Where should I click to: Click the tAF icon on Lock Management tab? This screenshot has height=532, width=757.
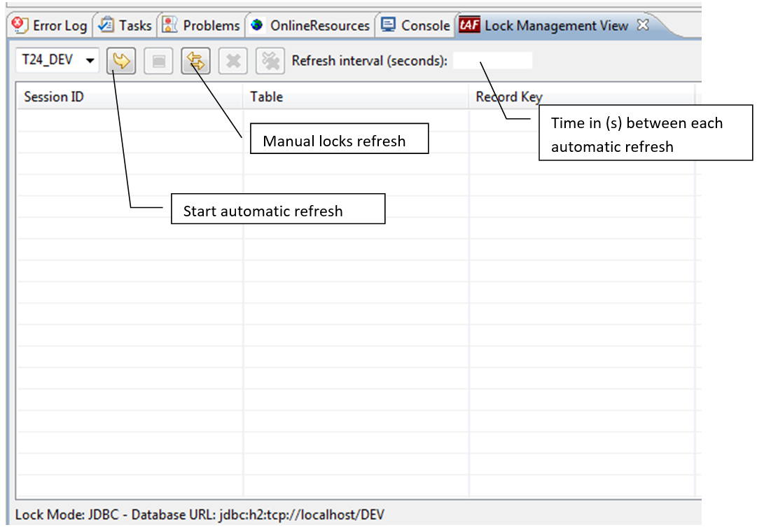(469, 25)
